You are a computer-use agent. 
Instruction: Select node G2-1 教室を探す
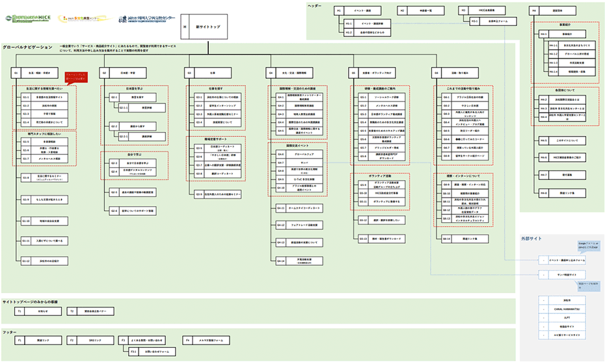point(129,97)
